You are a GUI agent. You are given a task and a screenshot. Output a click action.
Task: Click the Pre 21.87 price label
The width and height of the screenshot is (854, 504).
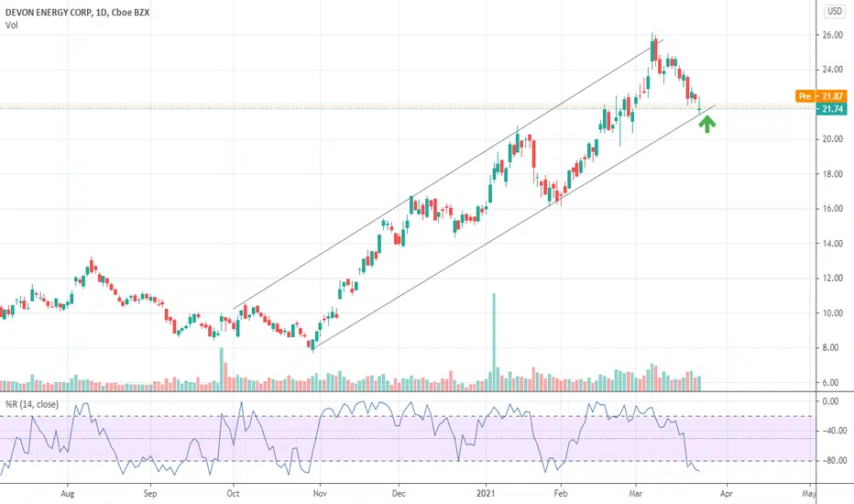(x=821, y=96)
